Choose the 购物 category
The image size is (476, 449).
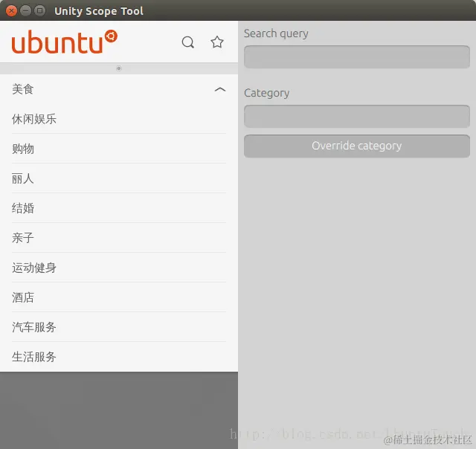pos(119,149)
